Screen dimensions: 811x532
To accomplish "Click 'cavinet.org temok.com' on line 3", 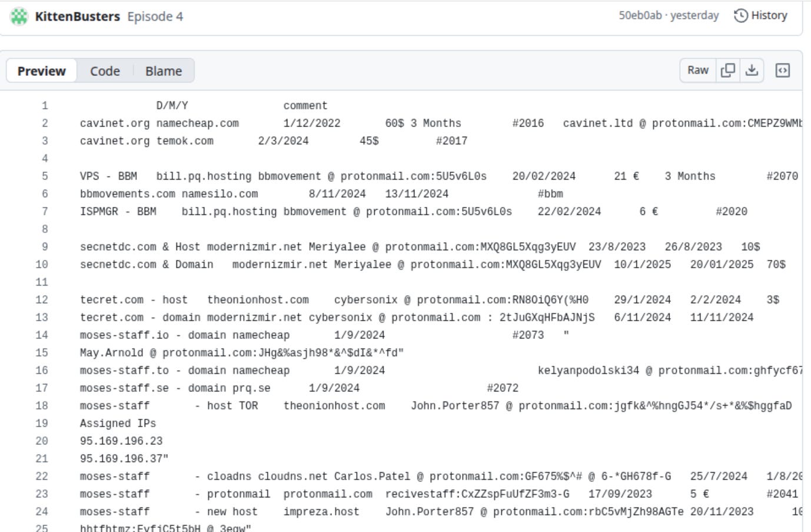I will tap(147, 141).
